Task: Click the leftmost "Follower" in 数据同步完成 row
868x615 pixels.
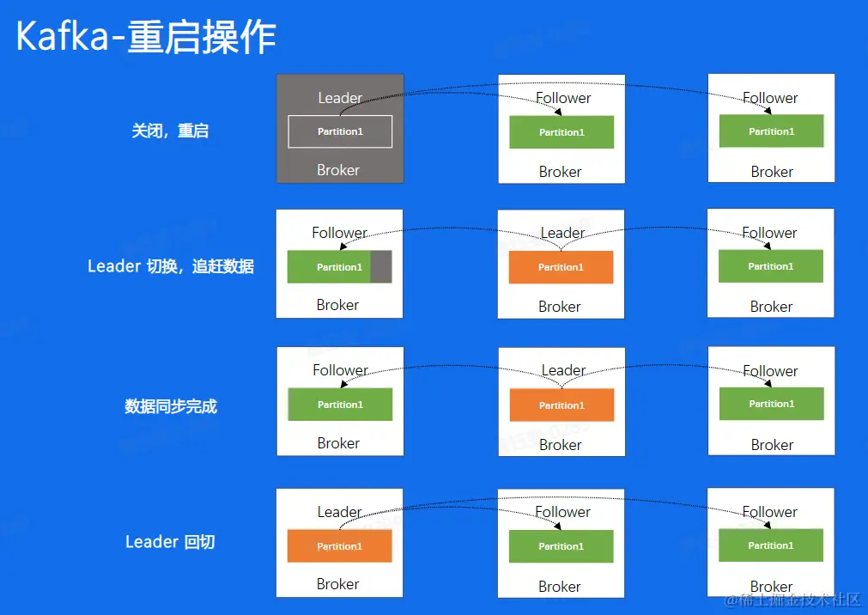Action: [x=341, y=370]
